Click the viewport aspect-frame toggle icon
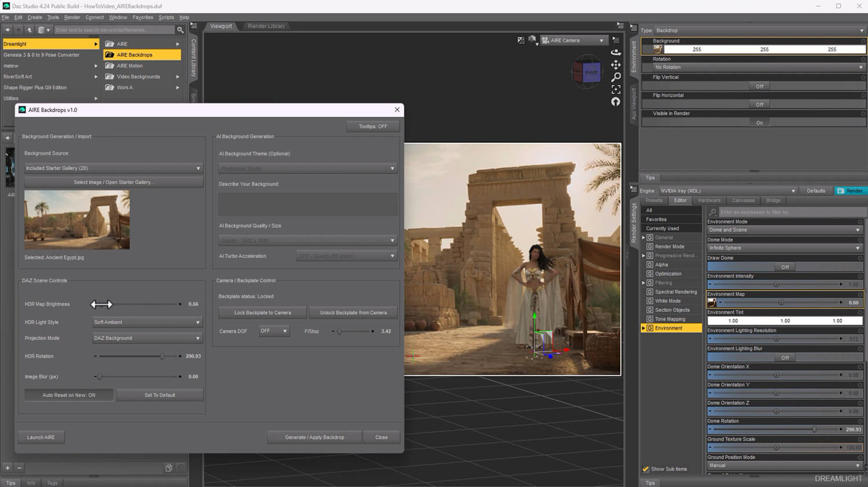Viewport: 868px width, 487px height. [x=521, y=40]
